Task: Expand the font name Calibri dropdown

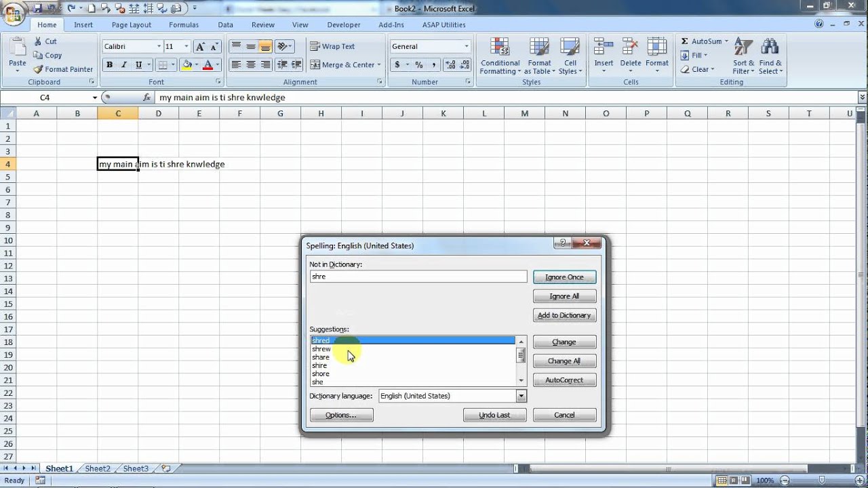Action: pyautogui.click(x=159, y=47)
